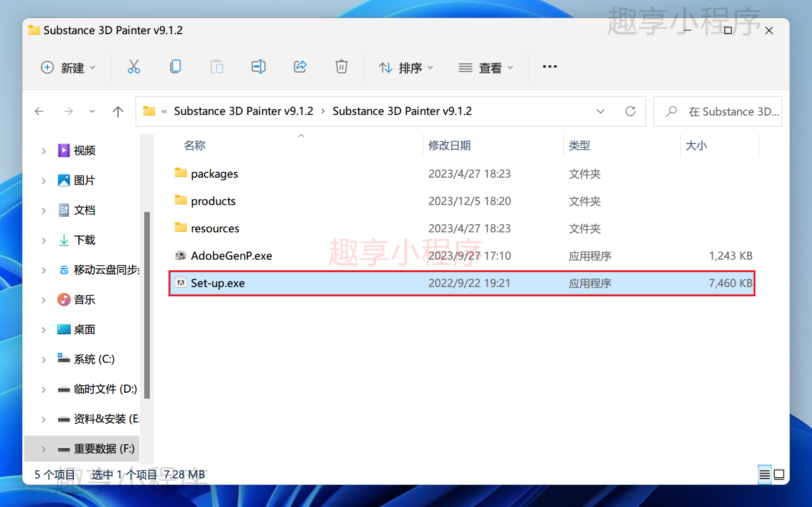Select 临时文件 (D:) drive
The image size is (812, 507).
click(105, 389)
